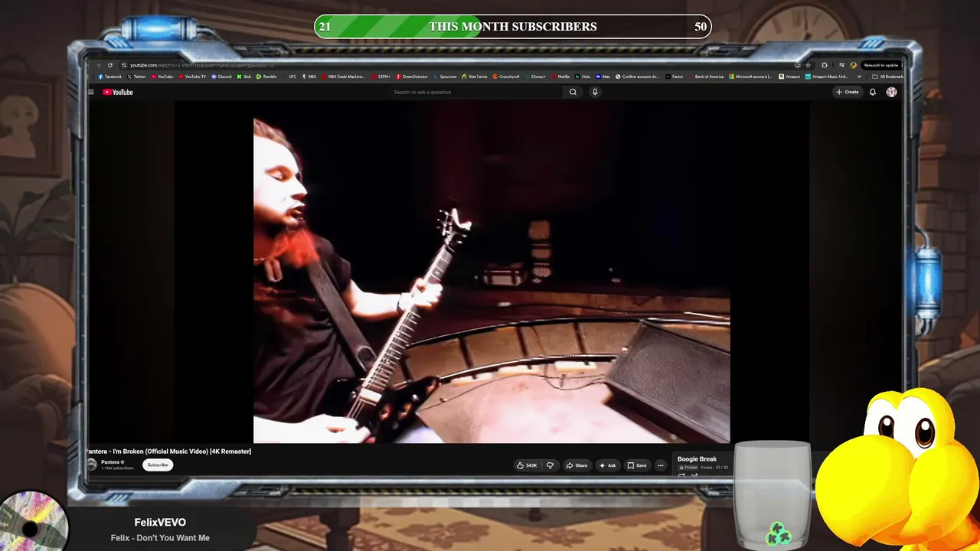The width and height of the screenshot is (980, 551).
Task: Open the UFC bookmark
Action: point(290,77)
